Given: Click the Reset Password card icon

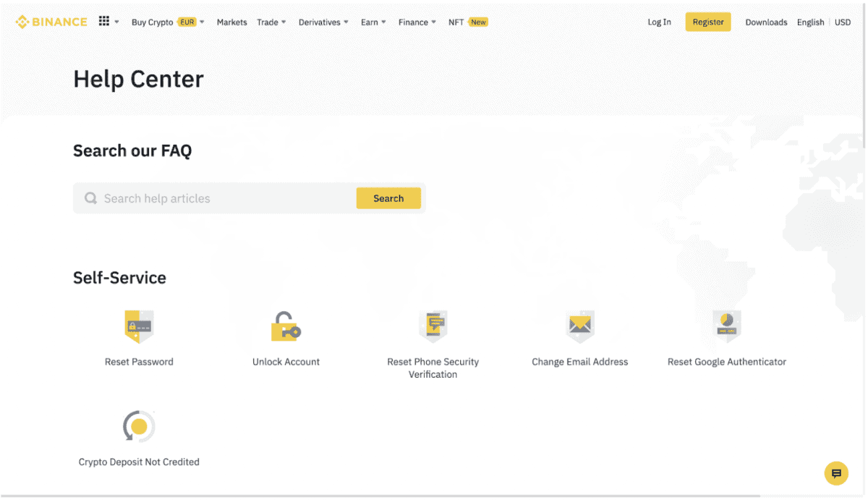Looking at the screenshot, I should 139,327.
